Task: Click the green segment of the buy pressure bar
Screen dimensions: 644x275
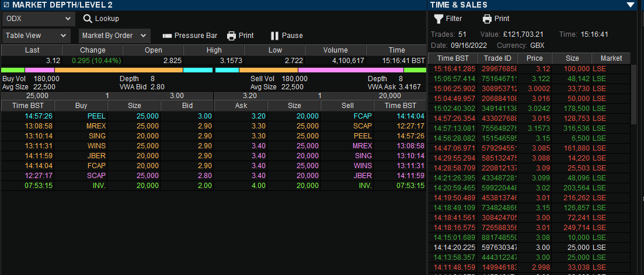Action: (13, 70)
